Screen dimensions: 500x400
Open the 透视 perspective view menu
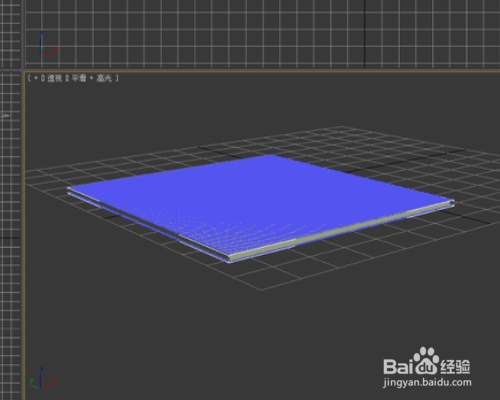[x=54, y=78]
